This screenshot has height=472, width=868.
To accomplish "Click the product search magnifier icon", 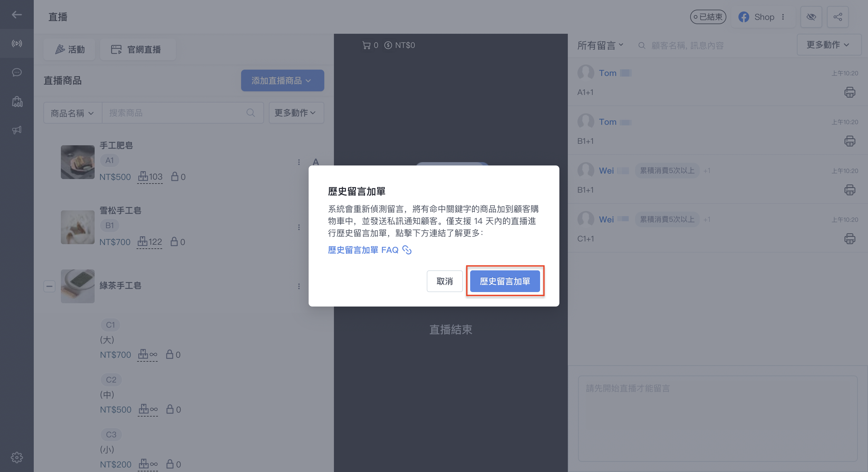I will (x=250, y=113).
